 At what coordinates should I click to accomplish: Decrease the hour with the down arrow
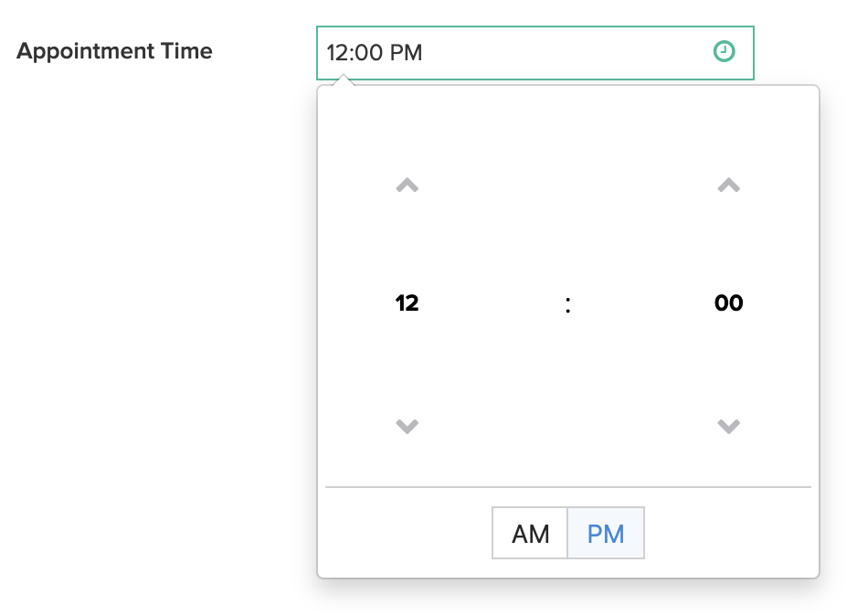click(407, 426)
